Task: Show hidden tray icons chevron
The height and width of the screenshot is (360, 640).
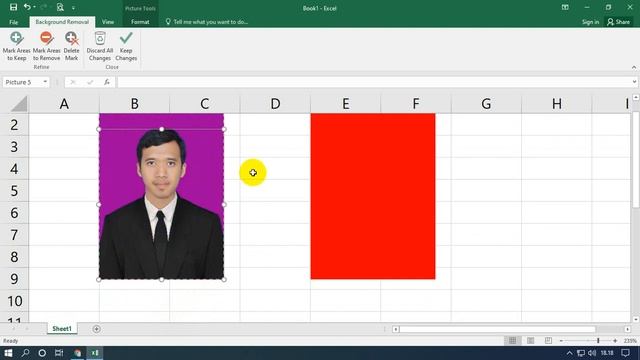Action: [x=570, y=353]
